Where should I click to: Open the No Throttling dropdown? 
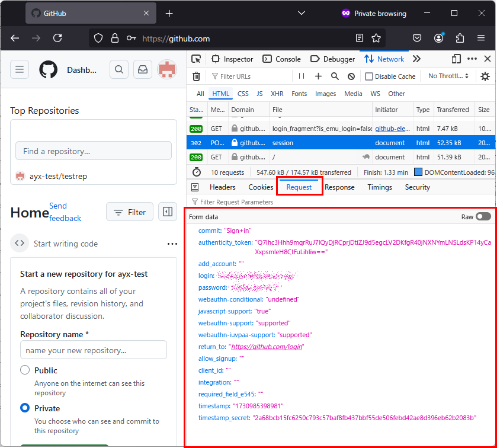coord(448,76)
